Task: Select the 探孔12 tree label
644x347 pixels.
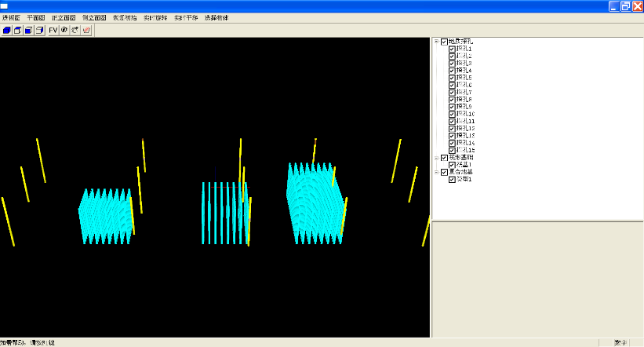Action: coord(466,129)
